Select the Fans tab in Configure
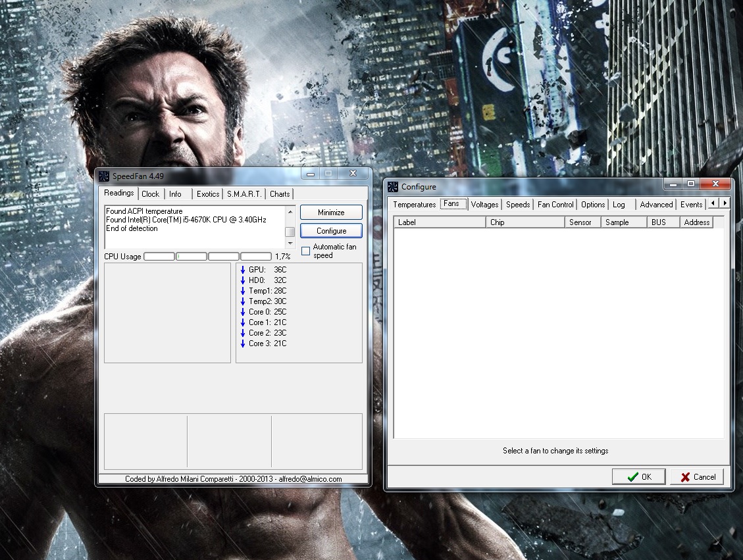The height and width of the screenshot is (560, 743). point(451,204)
